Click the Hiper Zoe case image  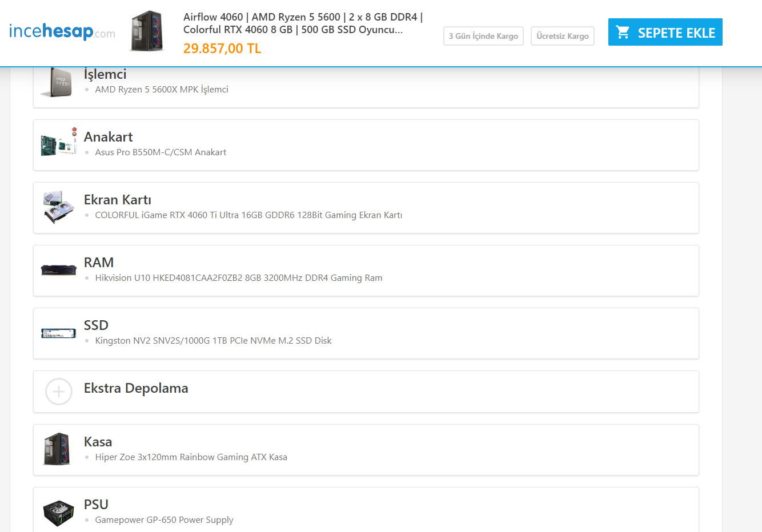tap(59, 449)
